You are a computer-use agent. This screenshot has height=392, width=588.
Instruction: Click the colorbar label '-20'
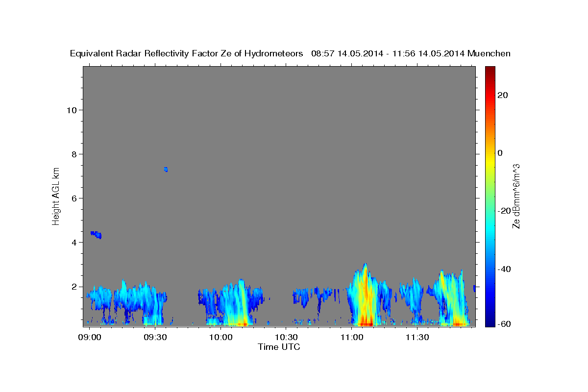click(x=503, y=211)
